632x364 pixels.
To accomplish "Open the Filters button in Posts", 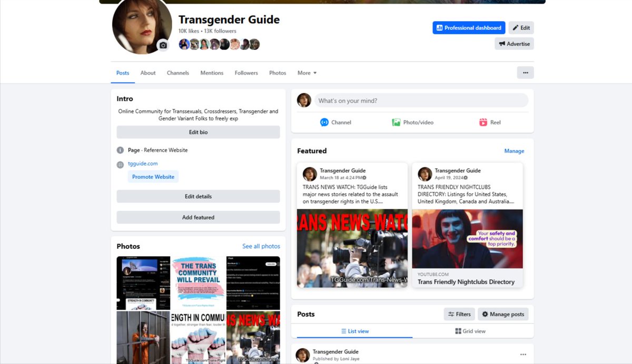I will click(x=459, y=314).
